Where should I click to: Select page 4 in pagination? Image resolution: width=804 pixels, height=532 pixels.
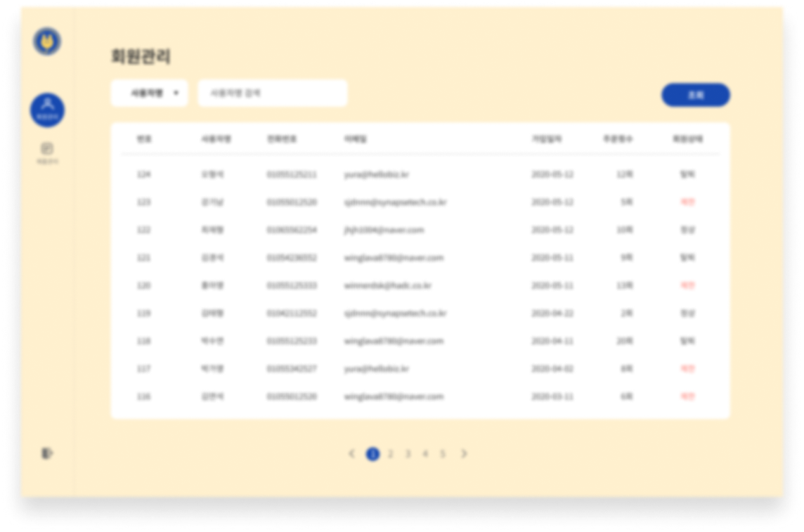[426, 453]
